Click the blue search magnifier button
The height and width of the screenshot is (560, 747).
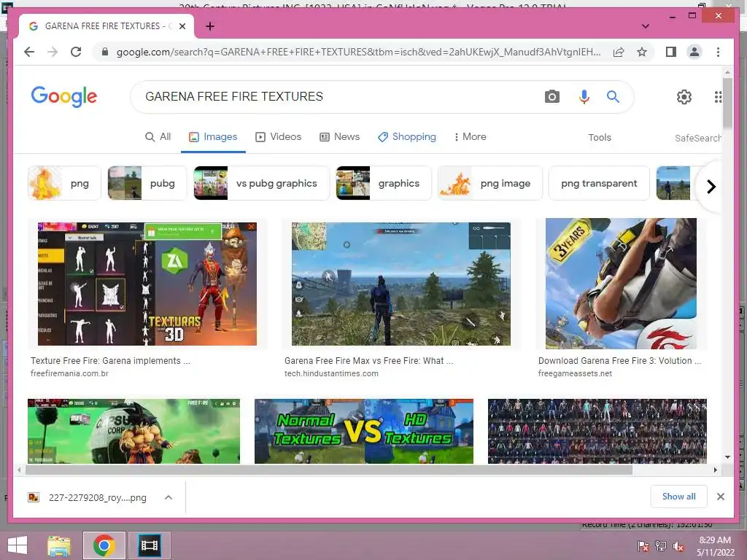tap(613, 97)
